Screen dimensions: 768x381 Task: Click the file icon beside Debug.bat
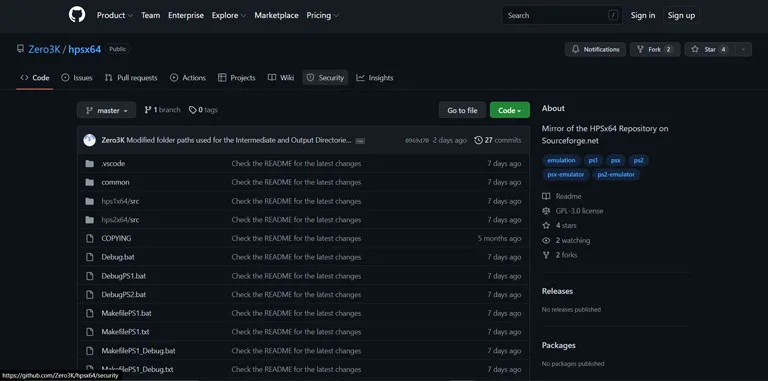[x=89, y=257]
